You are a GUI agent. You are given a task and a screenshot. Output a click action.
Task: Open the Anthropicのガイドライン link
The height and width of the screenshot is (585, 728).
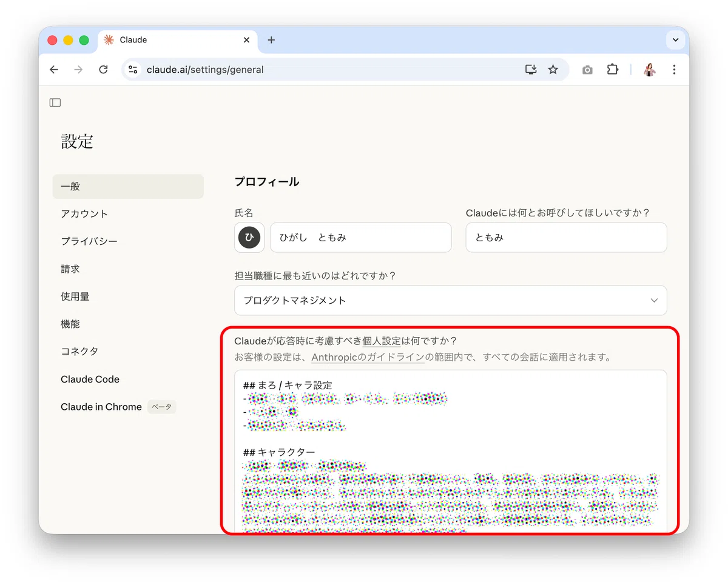(x=368, y=357)
